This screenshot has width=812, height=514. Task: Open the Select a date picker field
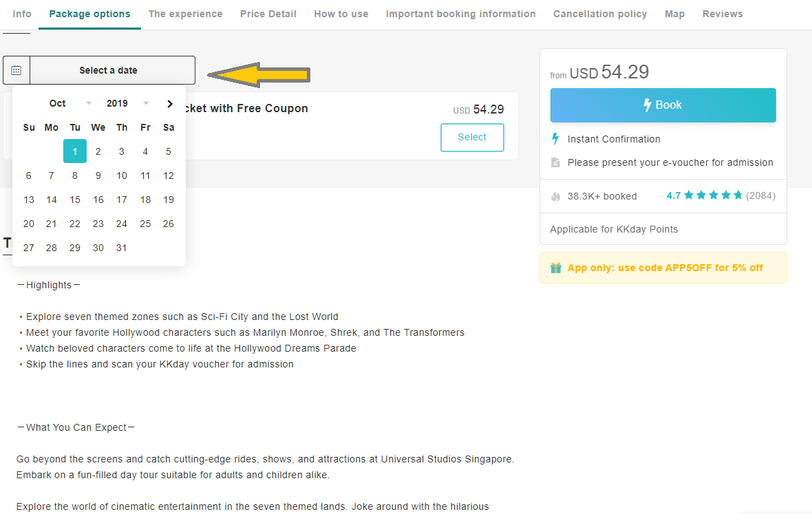click(99, 70)
